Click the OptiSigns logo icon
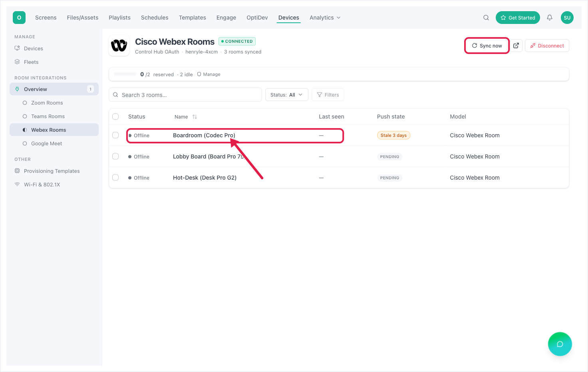This screenshot has height=372, width=588. (19, 18)
